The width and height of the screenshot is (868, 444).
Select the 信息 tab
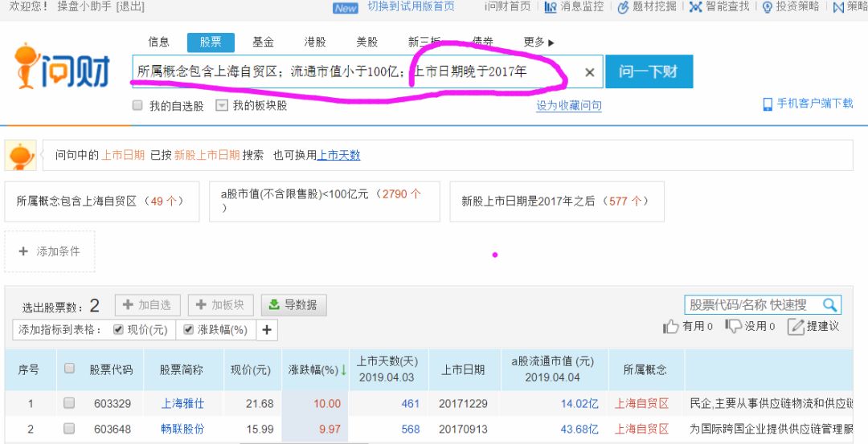pos(158,42)
